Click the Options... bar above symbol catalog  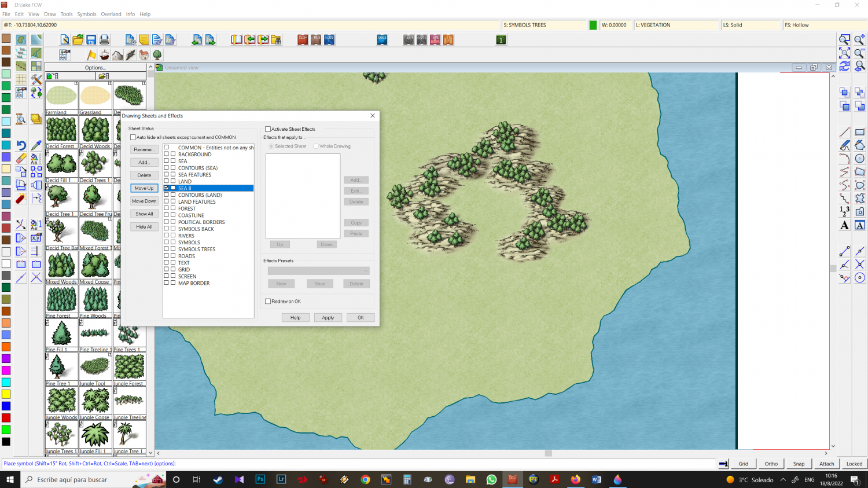tap(95, 67)
